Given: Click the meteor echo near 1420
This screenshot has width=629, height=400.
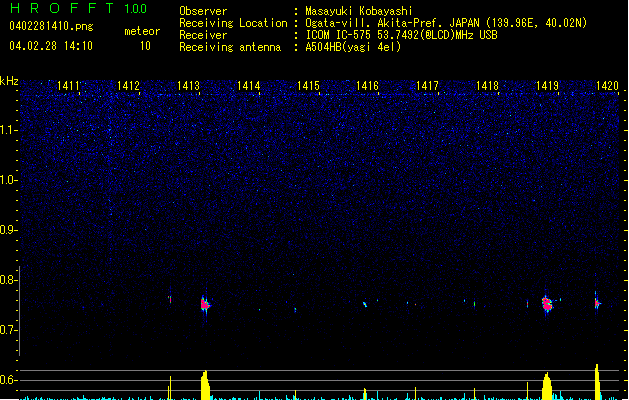Looking at the screenshot, I should pyautogui.click(x=597, y=303).
